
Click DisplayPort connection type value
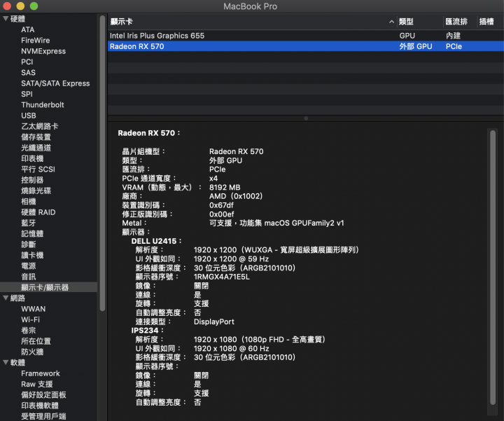coord(213,322)
